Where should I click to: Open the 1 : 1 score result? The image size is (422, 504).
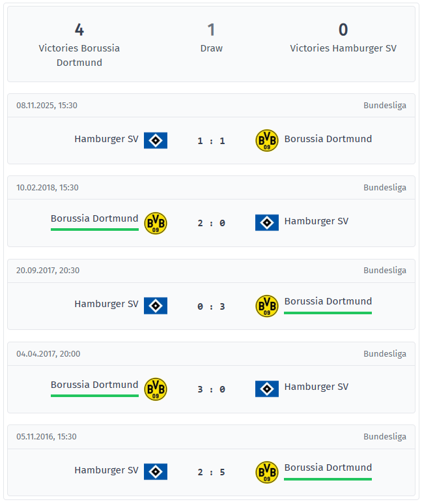211,141
